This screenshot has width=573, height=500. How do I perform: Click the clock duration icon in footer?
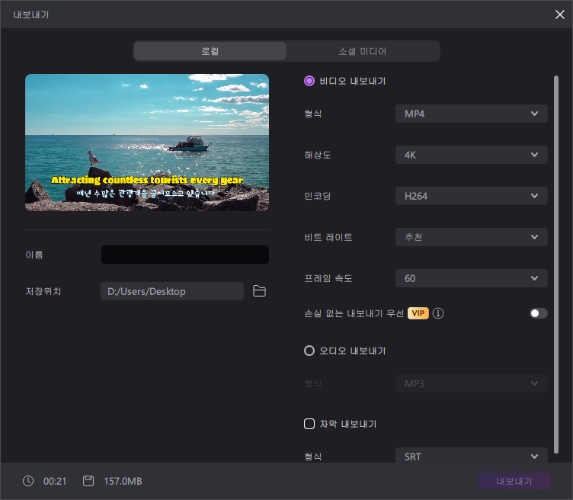[28, 481]
